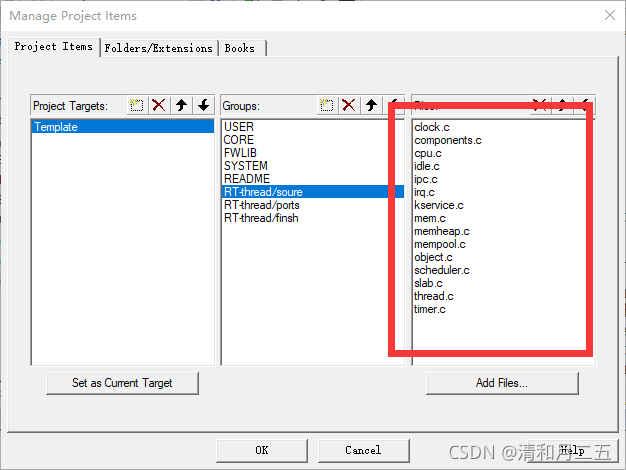Switch to the Project Items tab

(x=53, y=47)
